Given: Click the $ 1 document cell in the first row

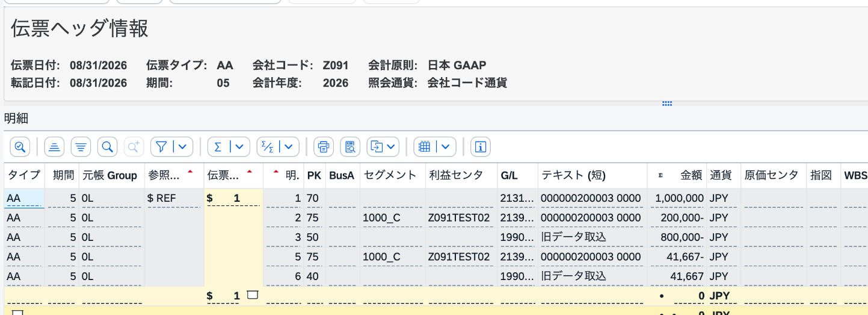Looking at the screenshot, I should click(233, 198).
